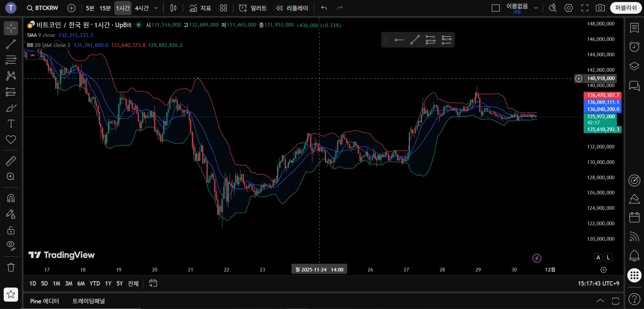The image size is (644, 309).
Task: Open the 트레이딩패널 tab
Action: (89, 301)
